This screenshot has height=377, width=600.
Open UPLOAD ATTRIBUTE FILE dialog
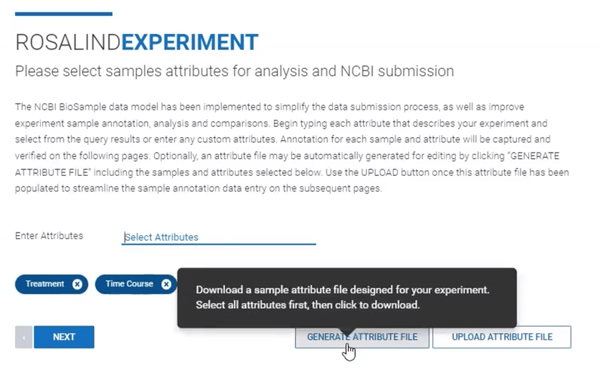(502, 337)
